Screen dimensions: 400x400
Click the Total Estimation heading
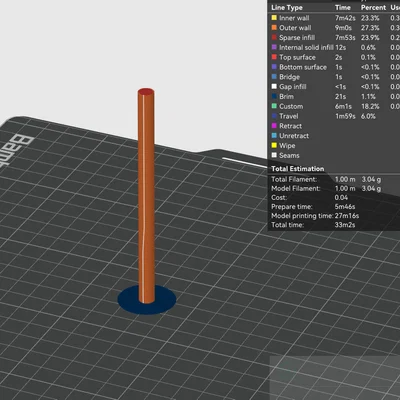click(298, 169)
